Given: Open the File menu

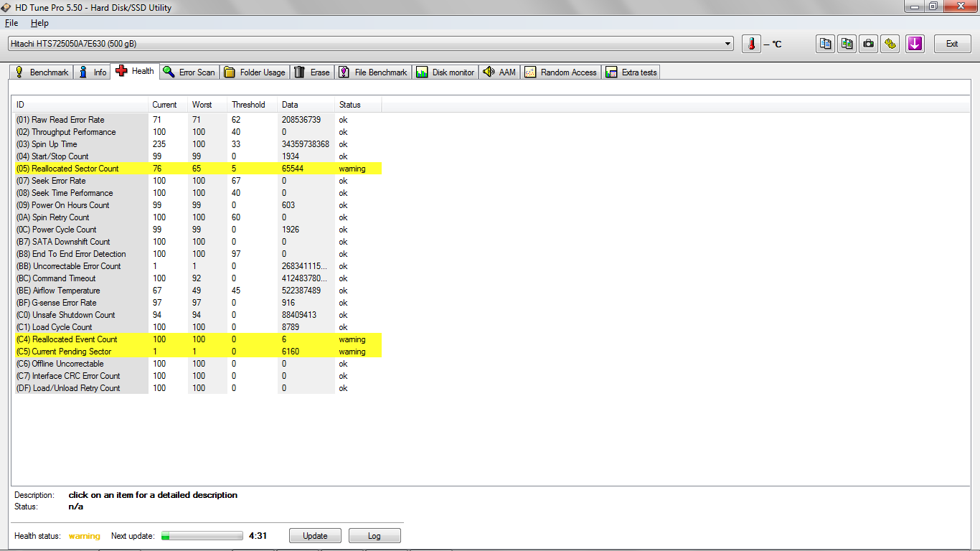Looking at the screenshot, I should (11, 23).
